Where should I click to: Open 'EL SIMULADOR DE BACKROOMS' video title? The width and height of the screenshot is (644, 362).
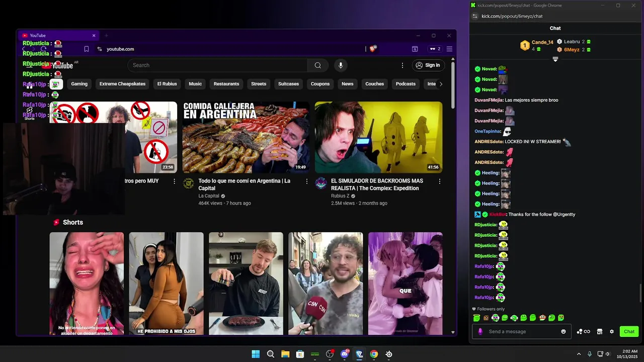point(377,185)
